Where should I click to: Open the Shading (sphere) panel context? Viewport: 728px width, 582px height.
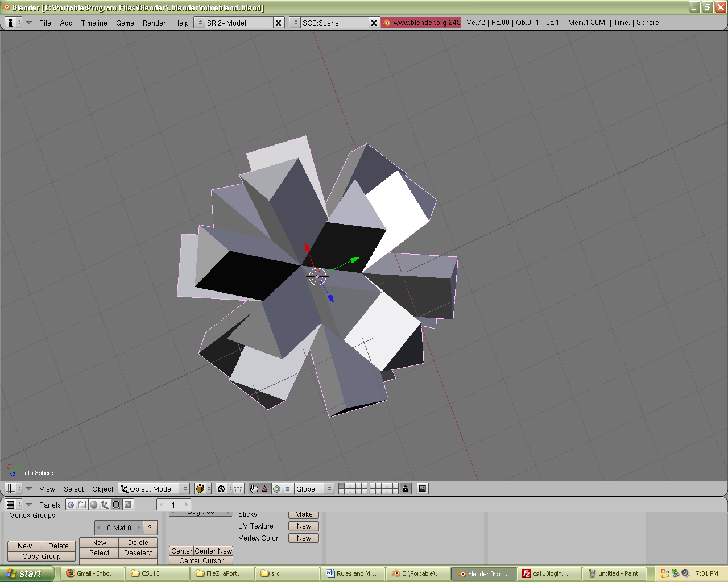click(x=94, y=505)
